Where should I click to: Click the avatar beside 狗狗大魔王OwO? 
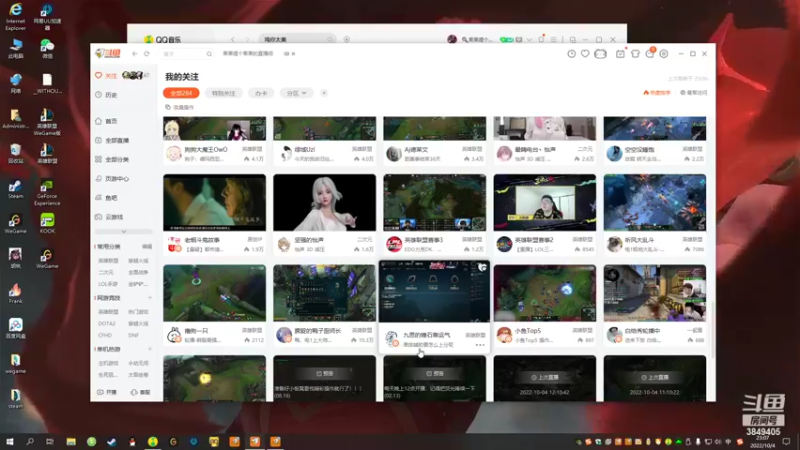coord(174,153)
